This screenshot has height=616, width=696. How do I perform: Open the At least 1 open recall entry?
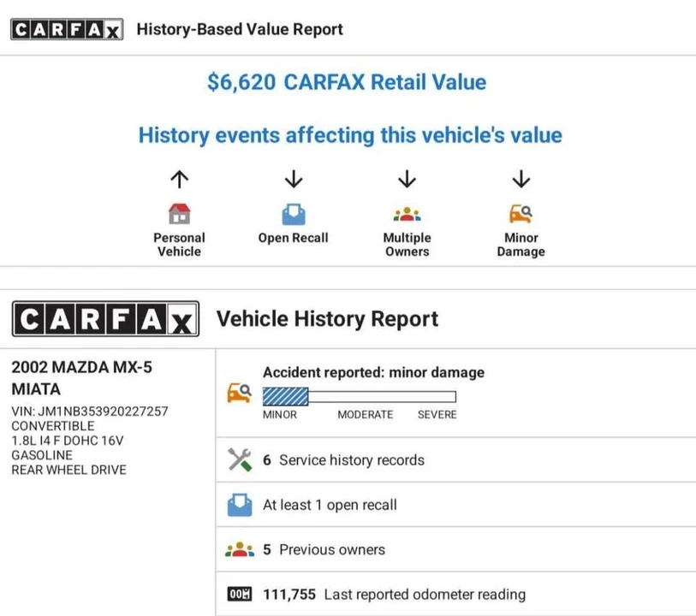pyautogui.click(x=455, y=505)
